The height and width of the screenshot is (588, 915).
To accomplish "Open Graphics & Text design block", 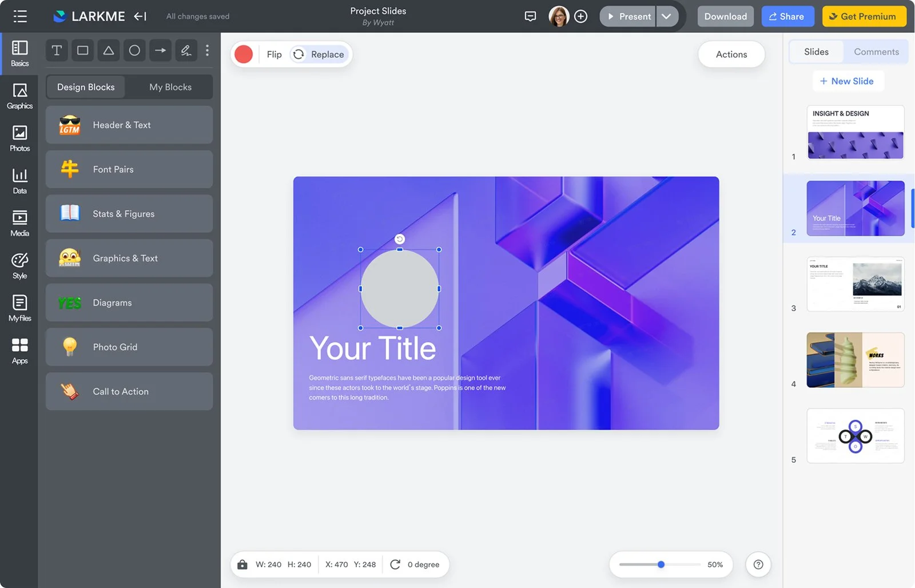I will coord(129,258).
